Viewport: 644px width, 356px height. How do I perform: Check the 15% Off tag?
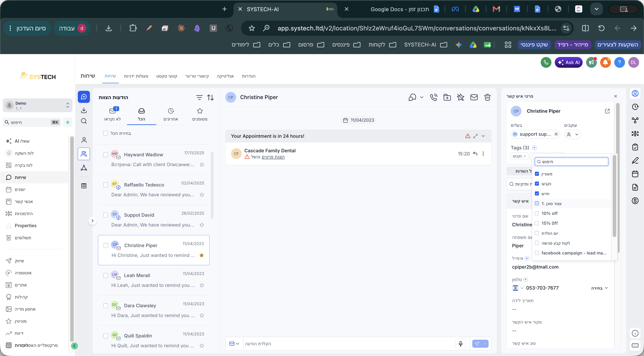click(537, 223)
